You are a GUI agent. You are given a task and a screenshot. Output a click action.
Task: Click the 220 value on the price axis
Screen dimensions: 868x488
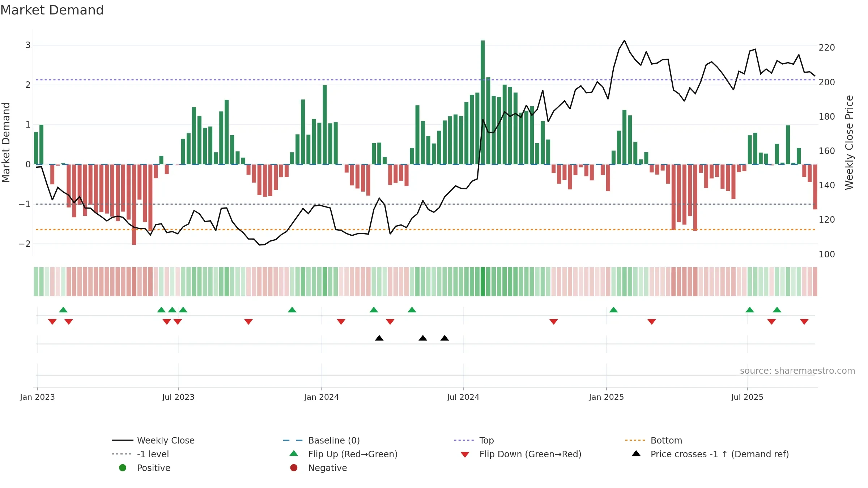pyautogui.click(x=827, y=48)
